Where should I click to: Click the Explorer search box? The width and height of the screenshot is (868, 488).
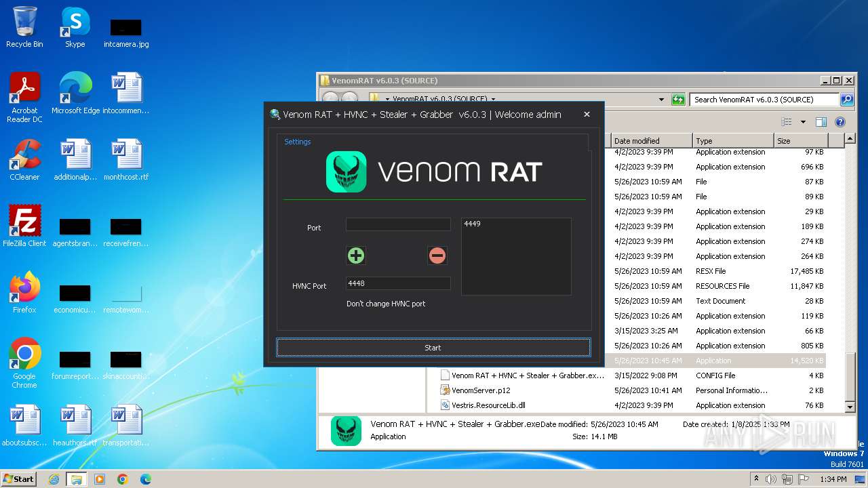(x=764, y=100)
